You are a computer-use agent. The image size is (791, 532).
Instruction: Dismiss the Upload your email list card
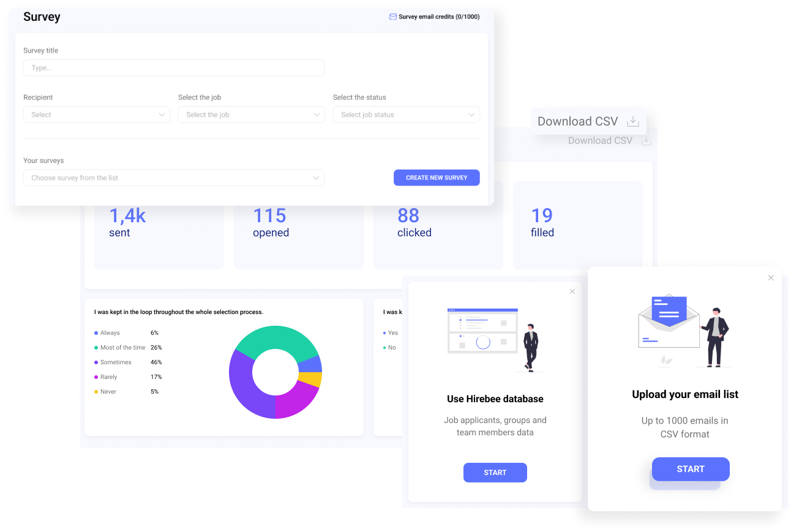click(x=771, y=277)
